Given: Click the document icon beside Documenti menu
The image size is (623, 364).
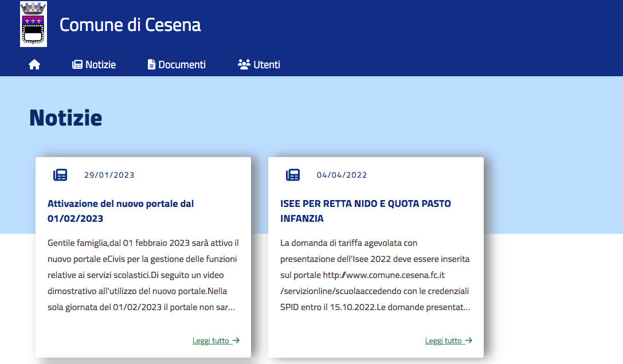Looking at the screenshot, I should tap(151, 65).
